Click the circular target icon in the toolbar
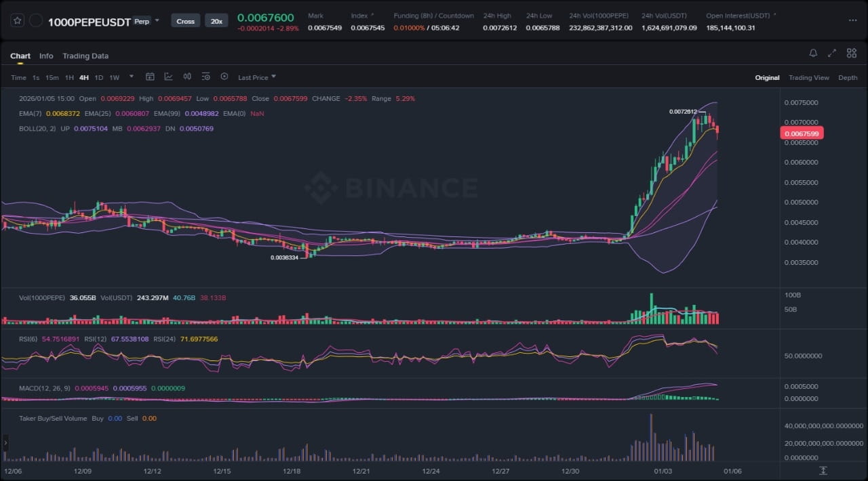Image resolution: width=868 pixels, height=481 pixels. (224, 77)
